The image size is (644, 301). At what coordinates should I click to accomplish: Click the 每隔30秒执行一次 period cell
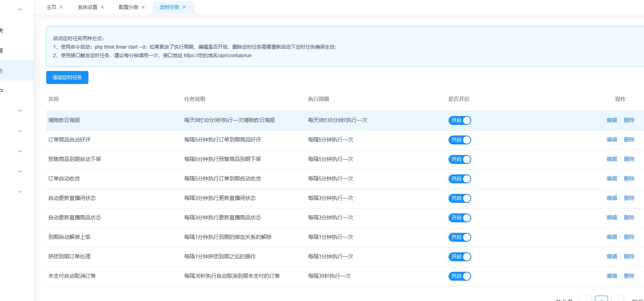pyautogui.click(x=329, y=276)
